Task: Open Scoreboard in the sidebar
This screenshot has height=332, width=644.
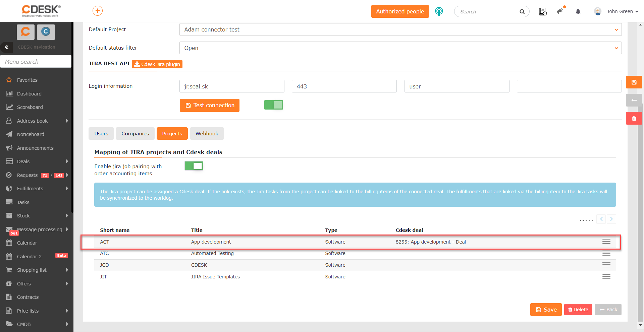Action: click(x=30, y=107)
